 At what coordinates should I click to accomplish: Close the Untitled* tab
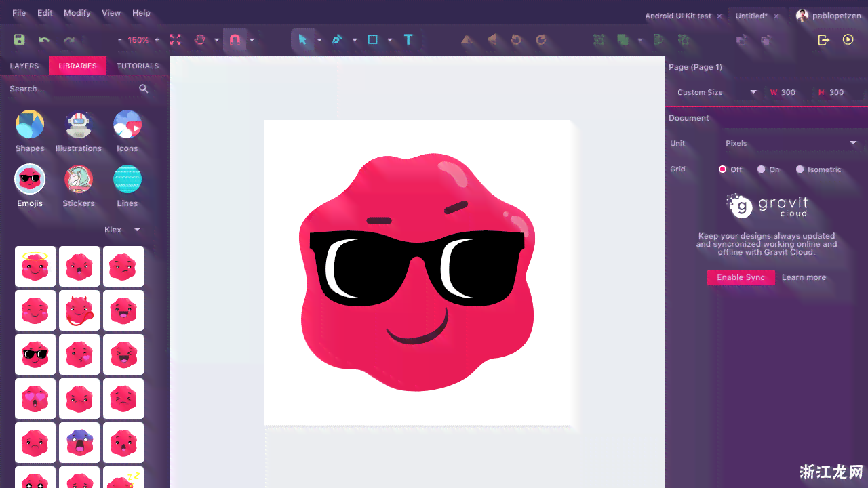[x=776, y=16]
